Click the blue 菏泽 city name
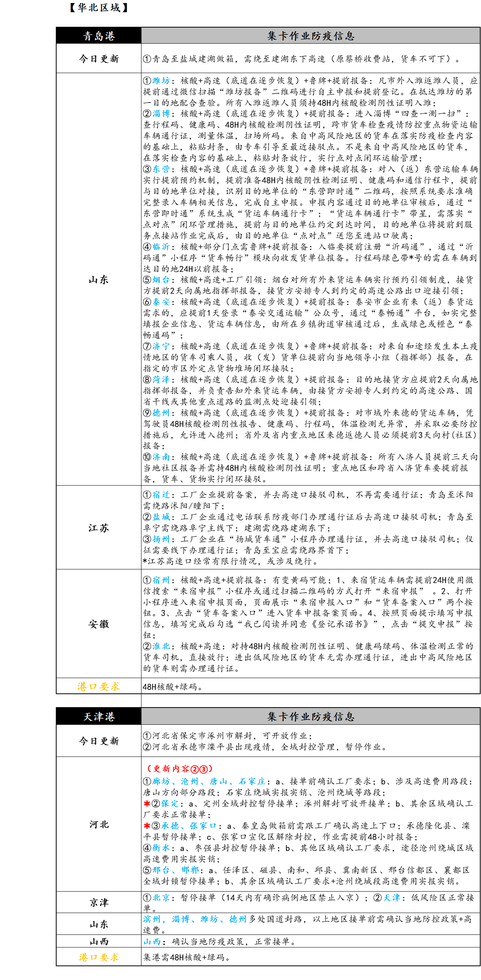Screen dimensions: 481x980 coord(161,379)
